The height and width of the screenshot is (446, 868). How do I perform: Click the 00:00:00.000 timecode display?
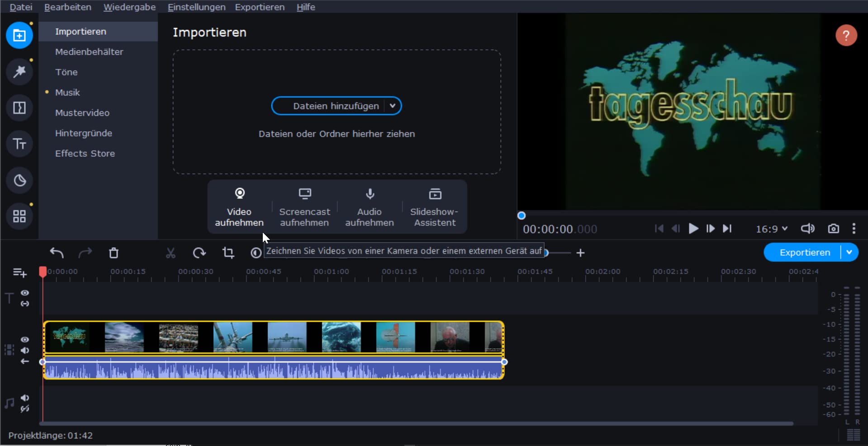[560, 229]
